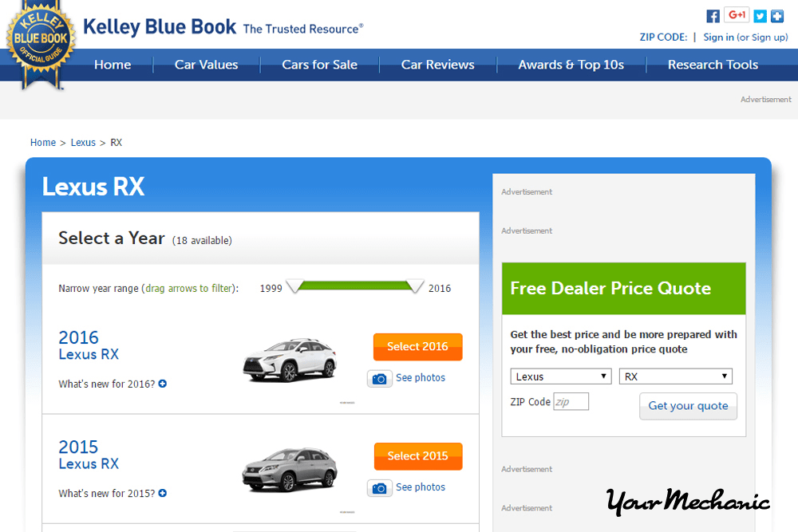
Task: Click the green year range slider bar
Action: point(355,286)
